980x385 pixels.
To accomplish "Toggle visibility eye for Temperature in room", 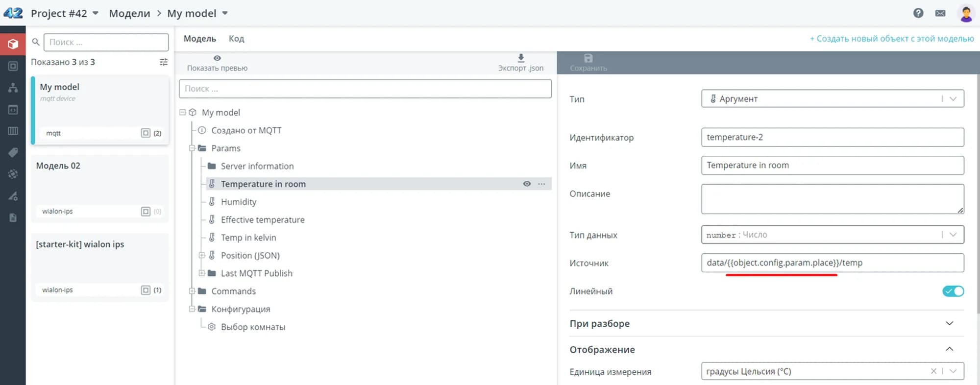I will pyautogui.click(x=527, y=184).
